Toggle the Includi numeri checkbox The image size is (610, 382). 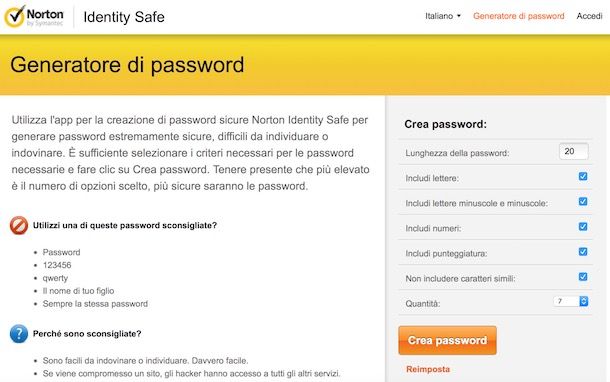point(583,226)
